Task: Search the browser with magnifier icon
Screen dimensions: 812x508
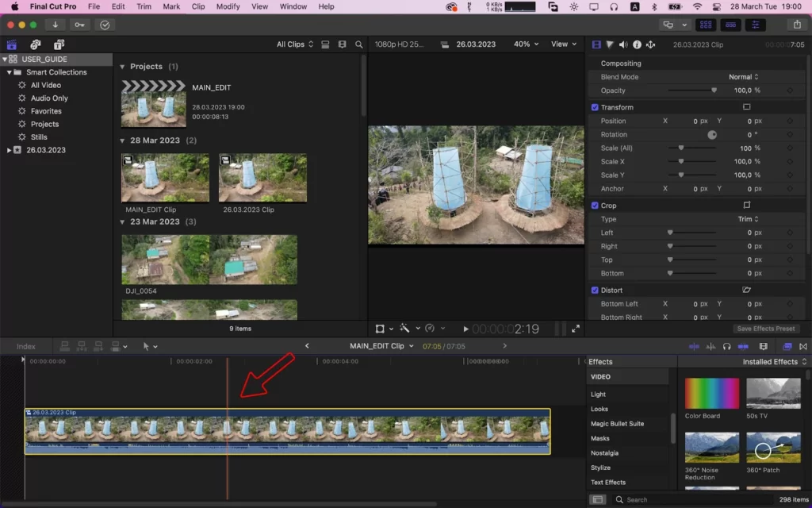Action: [x=359, y=44]
